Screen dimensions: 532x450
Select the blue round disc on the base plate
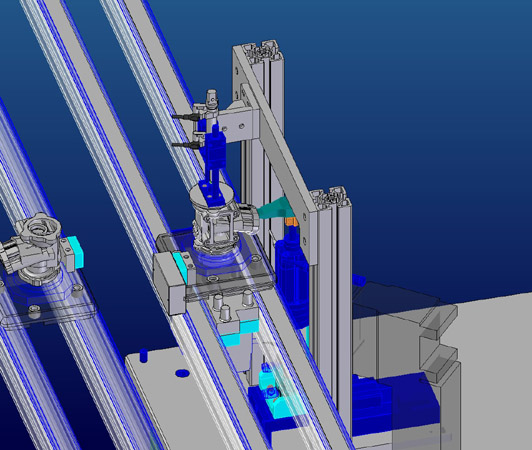tap(182, 373)
